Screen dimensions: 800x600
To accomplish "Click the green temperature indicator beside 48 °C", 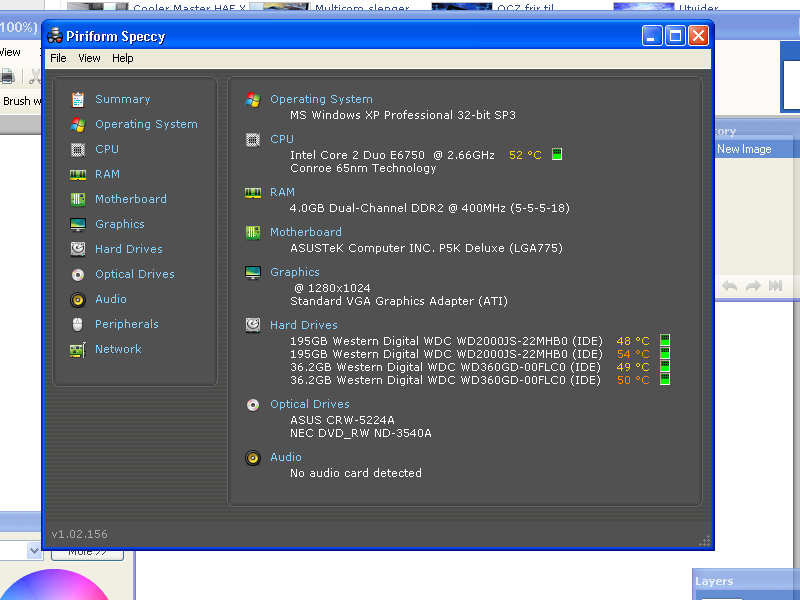I will [x=665, y=340].
